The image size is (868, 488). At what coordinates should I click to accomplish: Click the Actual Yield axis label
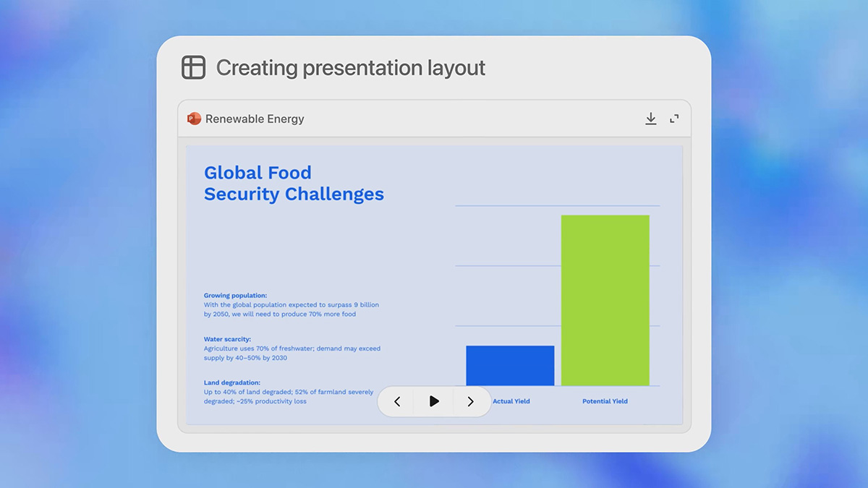click(x=511, y=401)
